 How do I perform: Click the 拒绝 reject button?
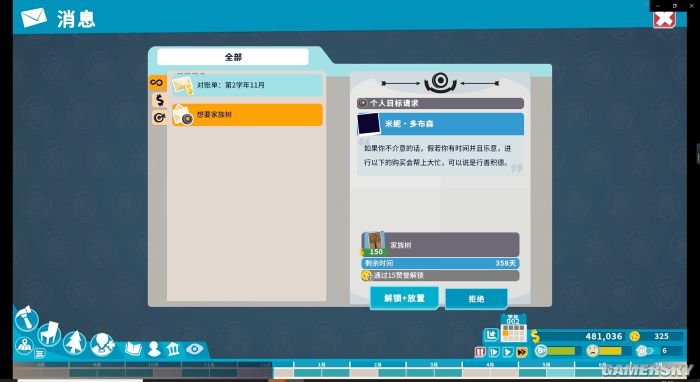point(476,299)
